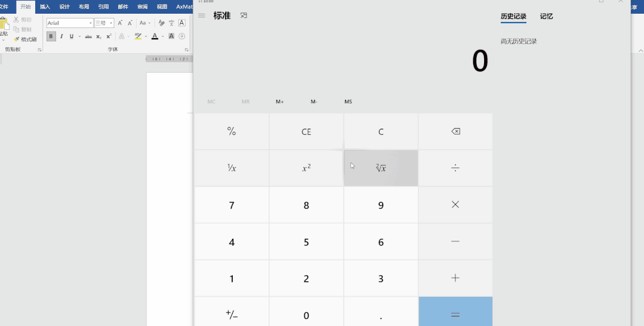Open the 审阅 ribbon tab in Word
Image resolution: width=644 pixels, height=326 pixels.
143,7
